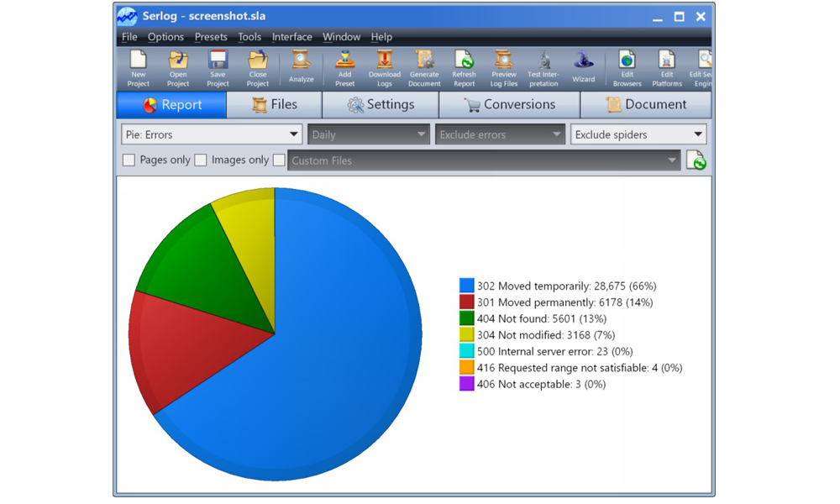Run Analyze from the toolbar
The image size is (840, 504).
[x=301, y=67]
